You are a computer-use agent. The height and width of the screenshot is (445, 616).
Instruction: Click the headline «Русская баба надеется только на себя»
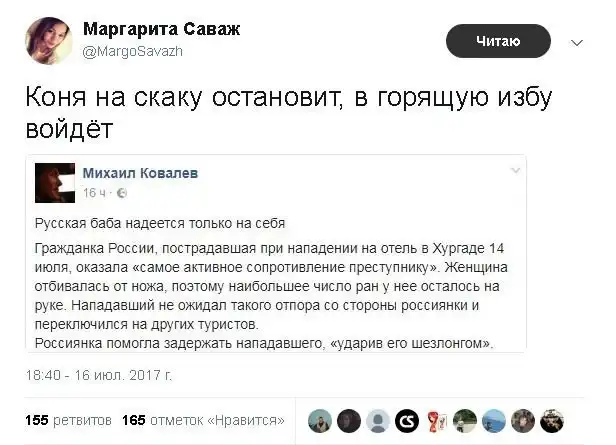(x=166, y=222)
